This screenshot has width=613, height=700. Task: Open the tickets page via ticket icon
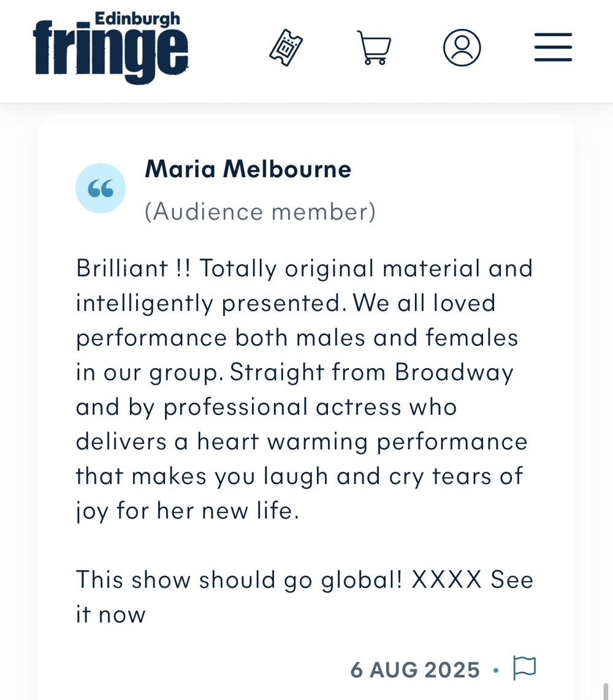pos(286,48)
